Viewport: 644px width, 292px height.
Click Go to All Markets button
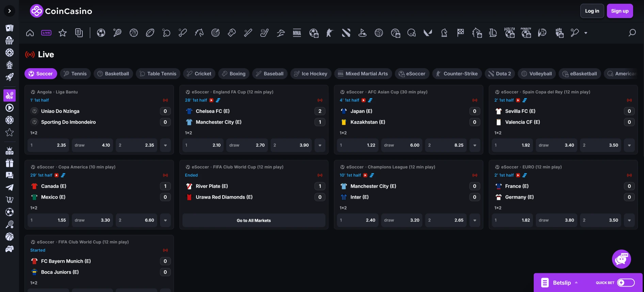[x=254, y=220]
